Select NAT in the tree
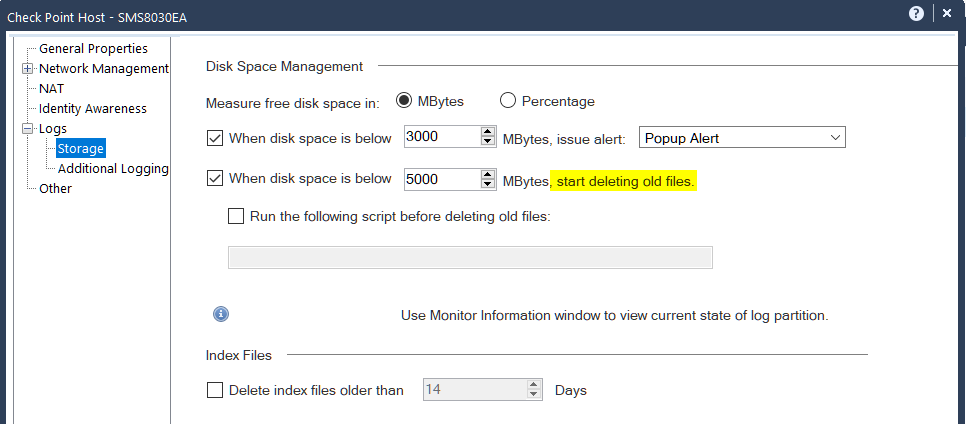 pos(51,89)
